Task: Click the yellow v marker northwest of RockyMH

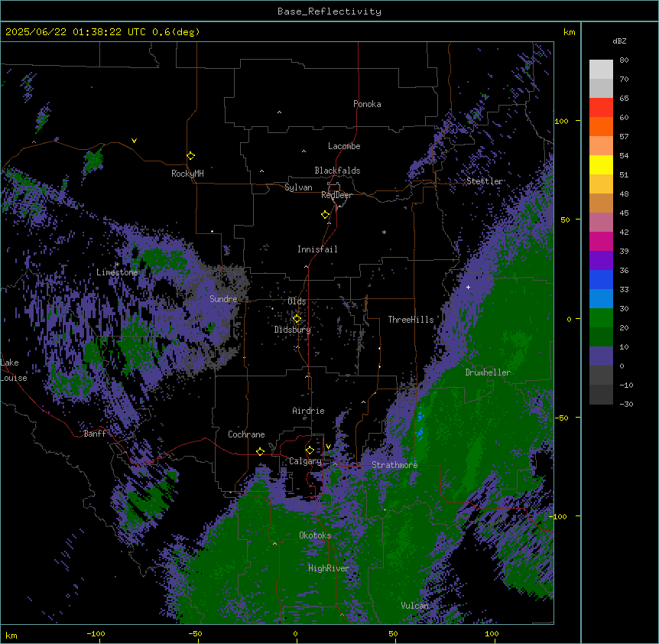Action: point(134,141)
